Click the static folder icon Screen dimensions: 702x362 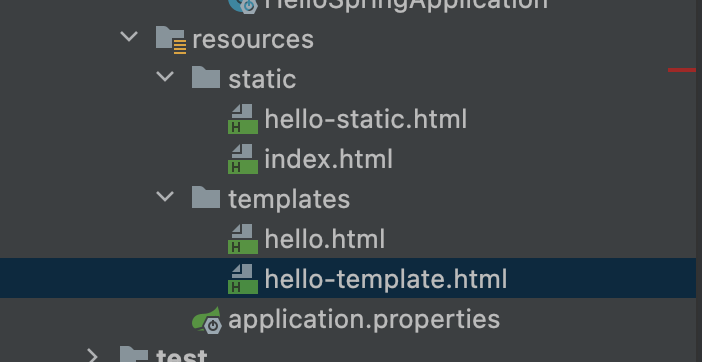[x=206, y=77]
